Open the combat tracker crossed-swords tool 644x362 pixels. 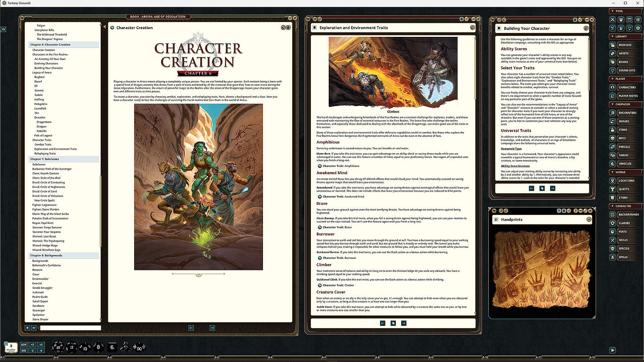[612, 20]
